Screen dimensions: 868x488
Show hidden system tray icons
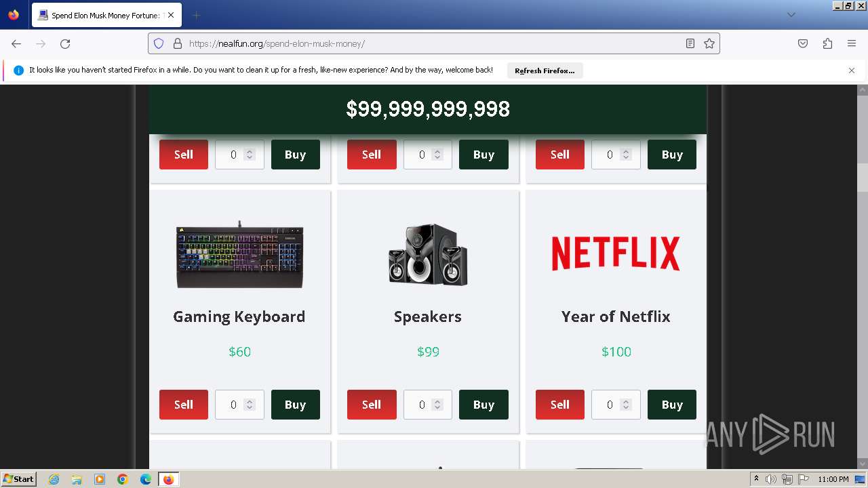point(756,479)
